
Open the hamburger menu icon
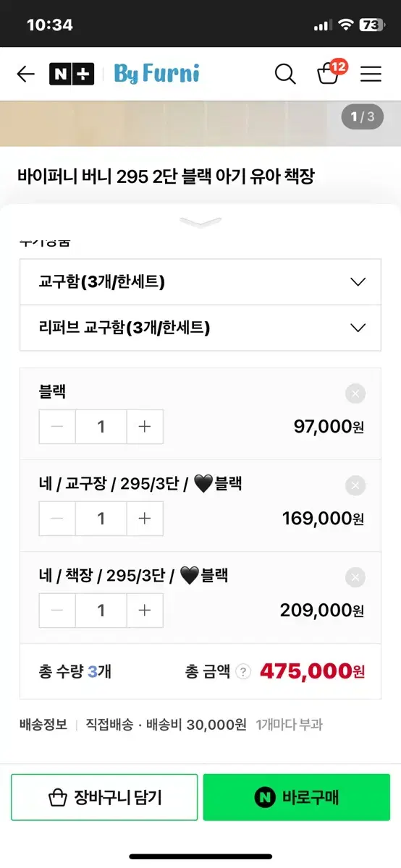point(371,74)
